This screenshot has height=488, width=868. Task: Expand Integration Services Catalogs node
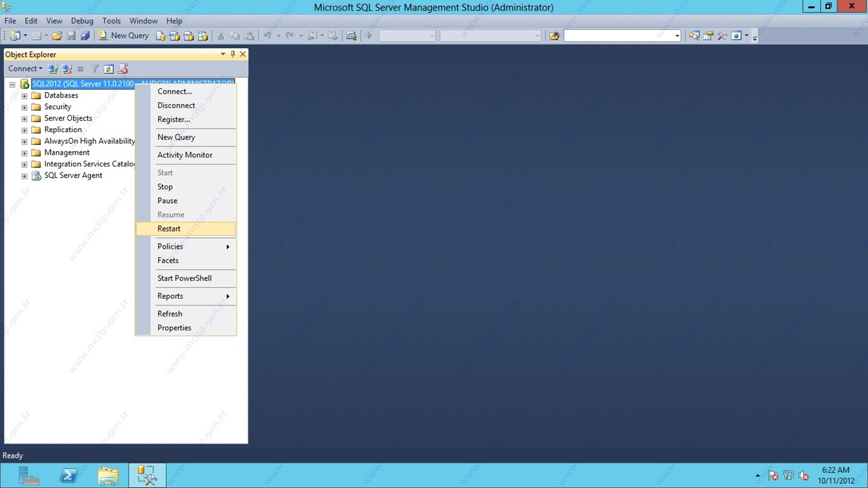24,164
